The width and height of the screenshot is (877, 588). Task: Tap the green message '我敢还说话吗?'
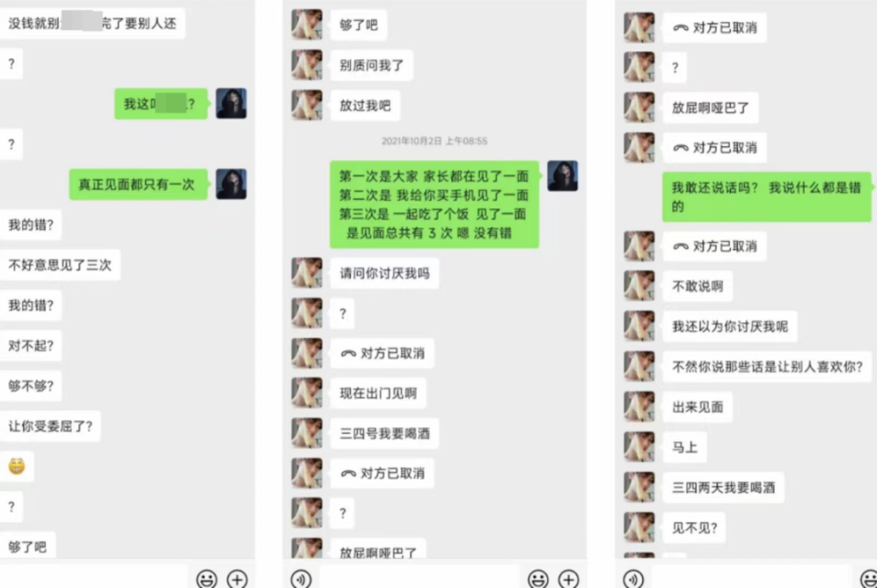766,196
